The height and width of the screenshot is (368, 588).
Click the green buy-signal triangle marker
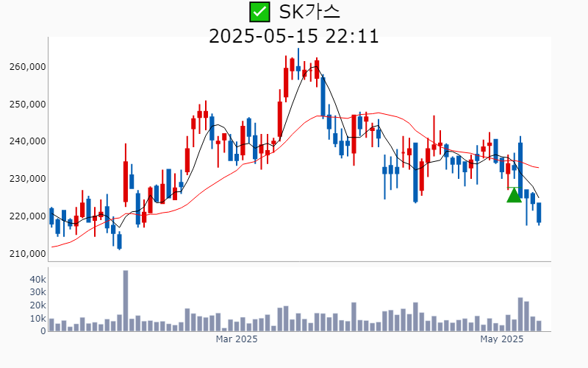tap(514, 195)
